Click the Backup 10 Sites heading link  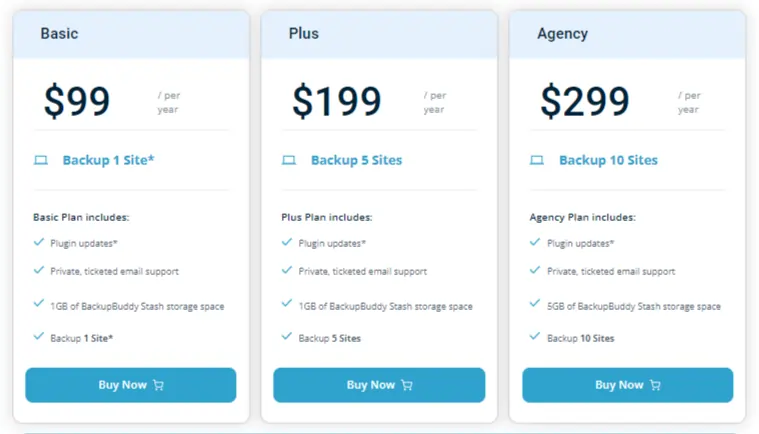coord(608,160)
